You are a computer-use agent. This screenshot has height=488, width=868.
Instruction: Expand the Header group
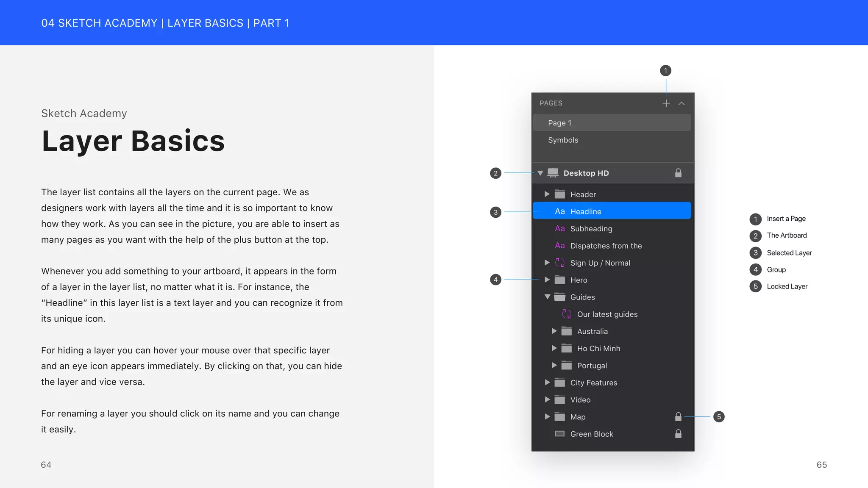(x=547, y=194)
